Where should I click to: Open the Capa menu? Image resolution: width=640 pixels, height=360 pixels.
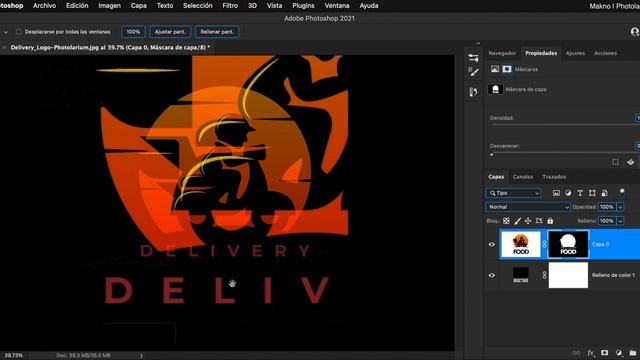pyautogui.click(x=139, y=6)
